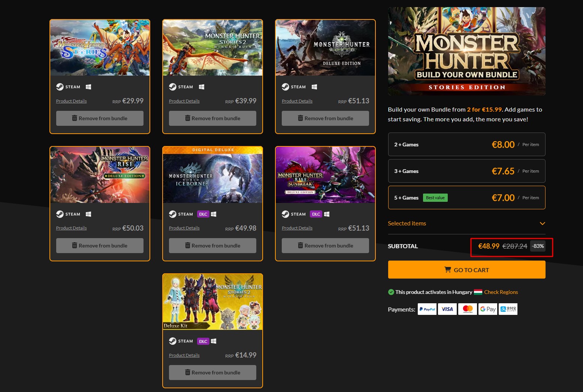Image resolution: width=583 pixels, height=392 pixels.
Task: Open Product Details for Iceborne
Action: 184,228
